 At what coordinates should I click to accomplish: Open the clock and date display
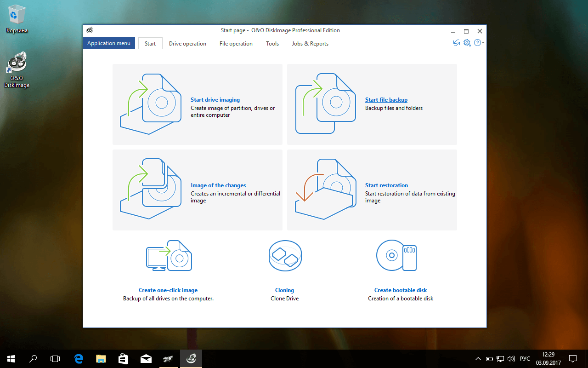548,358
